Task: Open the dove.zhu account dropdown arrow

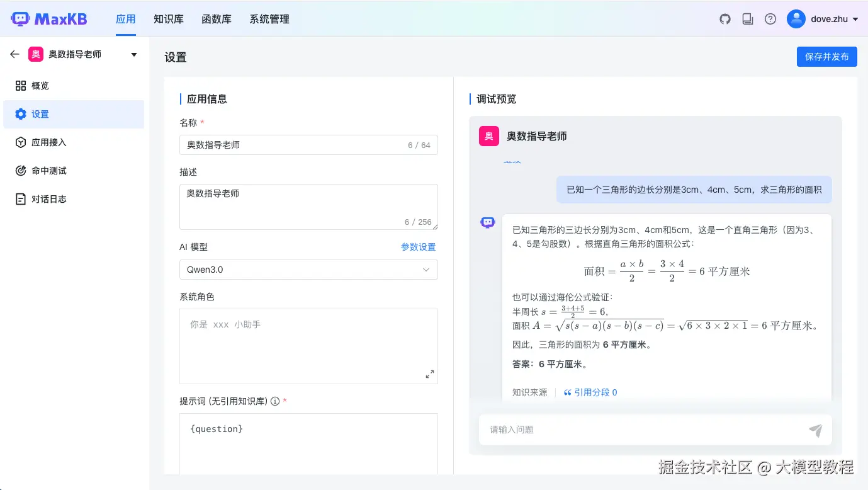Action: [855, 20]
